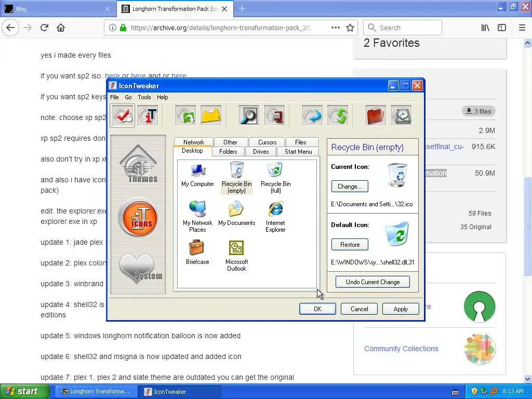
Task: Click the 3 files download badge
Action: [478, 111]
